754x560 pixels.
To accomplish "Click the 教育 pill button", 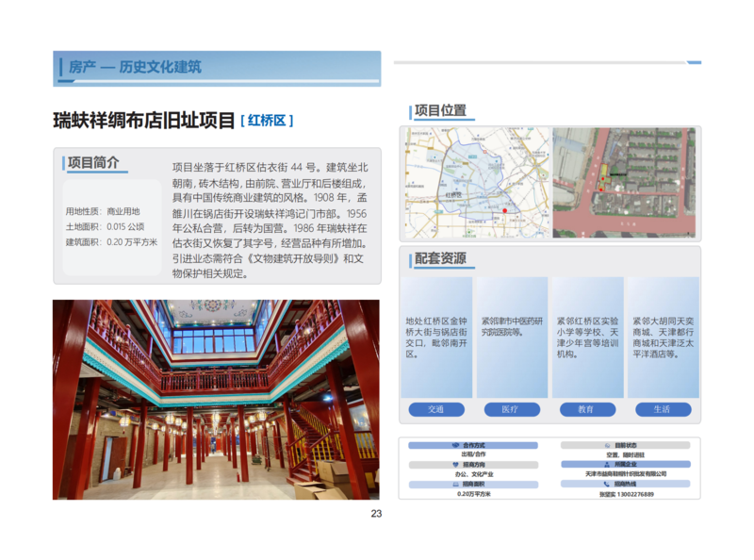I will click(x=587, y=409).
